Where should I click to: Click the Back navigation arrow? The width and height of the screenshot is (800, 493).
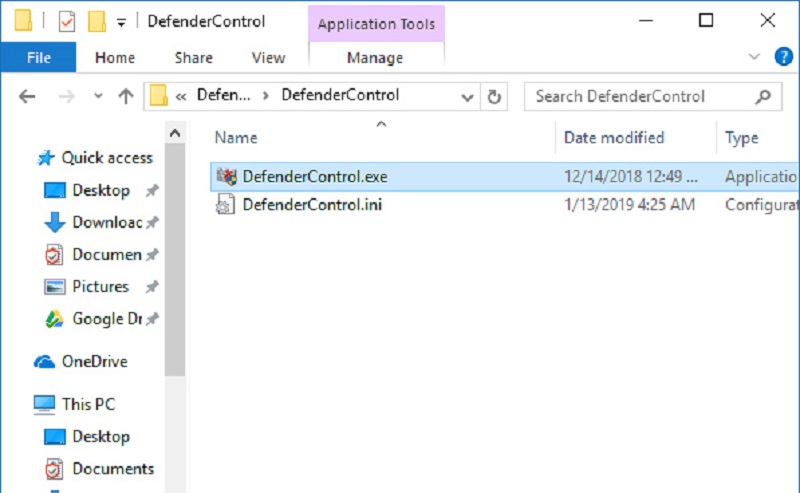point(27,96)
